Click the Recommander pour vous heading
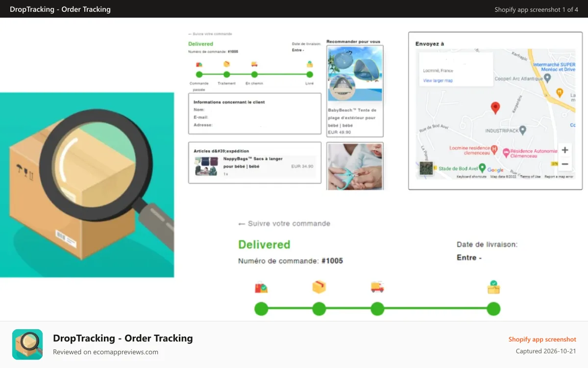Image resolution: width=588 pixels, height=368 pixels. (353, 42)
